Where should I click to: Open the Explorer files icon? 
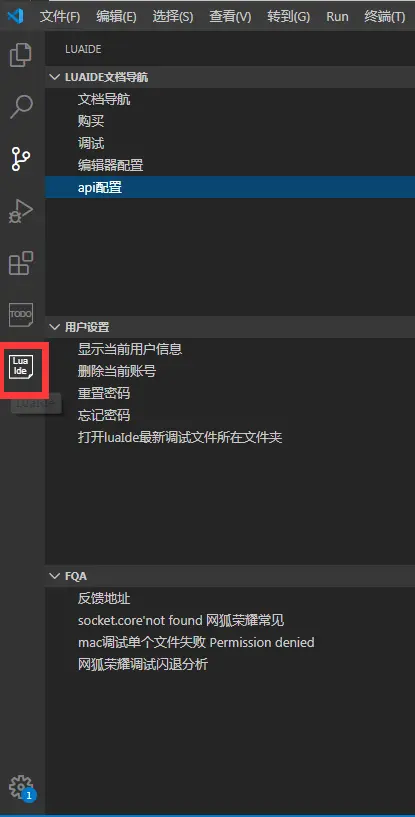click(x=21, y=55)
